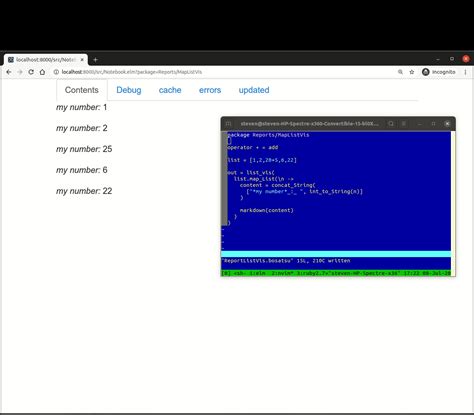Click the browser forward arrow
This screenshot has width=474, height=415.
click(x=20, y=72)
